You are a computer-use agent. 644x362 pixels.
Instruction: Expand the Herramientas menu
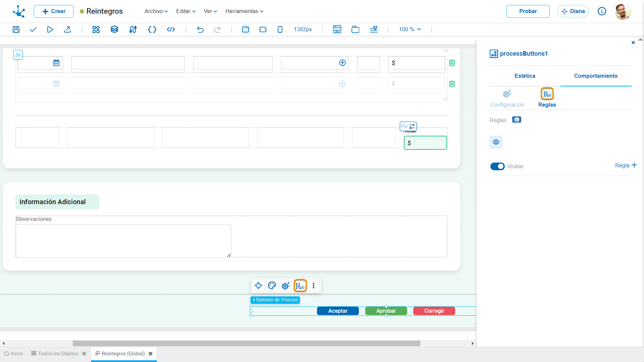(x=244, y=11)
